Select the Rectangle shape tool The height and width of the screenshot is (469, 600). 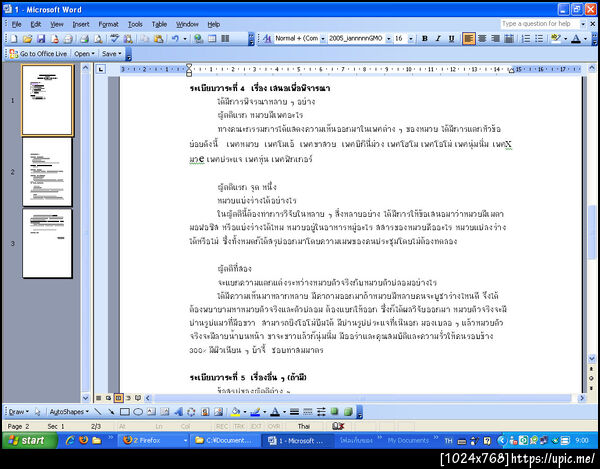[125, 412]
